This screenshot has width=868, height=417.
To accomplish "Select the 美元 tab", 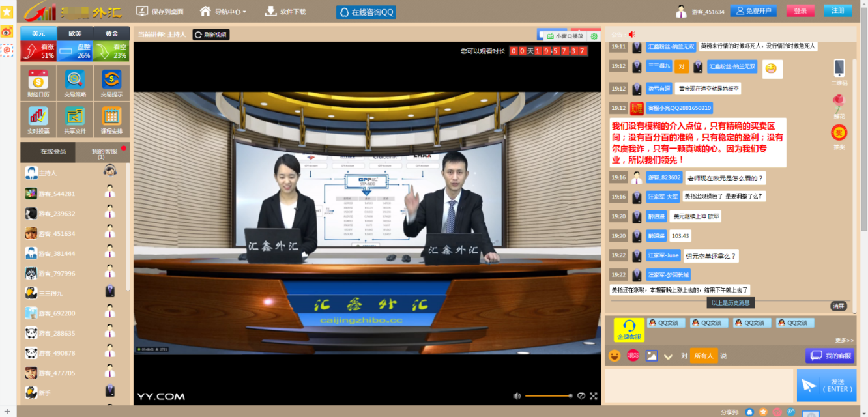I will click(38, 34).
